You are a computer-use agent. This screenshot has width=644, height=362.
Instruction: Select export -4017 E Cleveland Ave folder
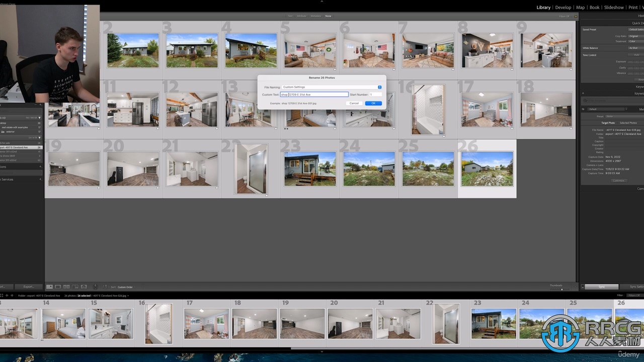[21, 147]
